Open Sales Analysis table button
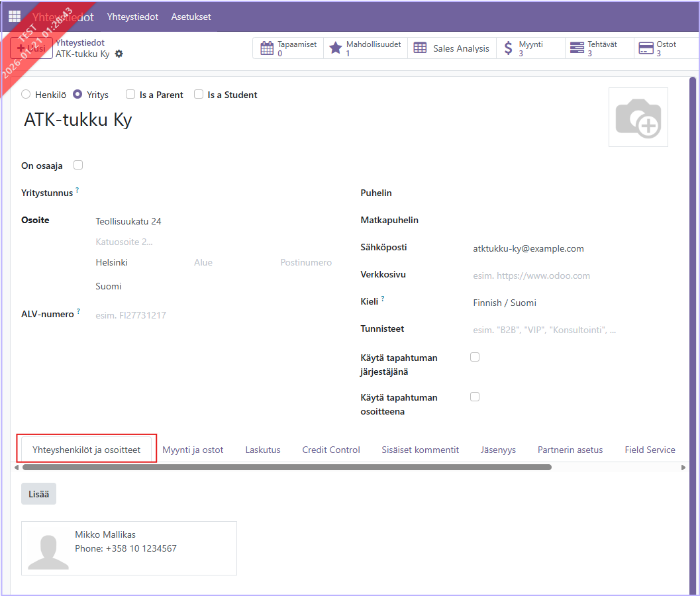Viewport: 700px width, 596px height. click(x=452, y=48)
